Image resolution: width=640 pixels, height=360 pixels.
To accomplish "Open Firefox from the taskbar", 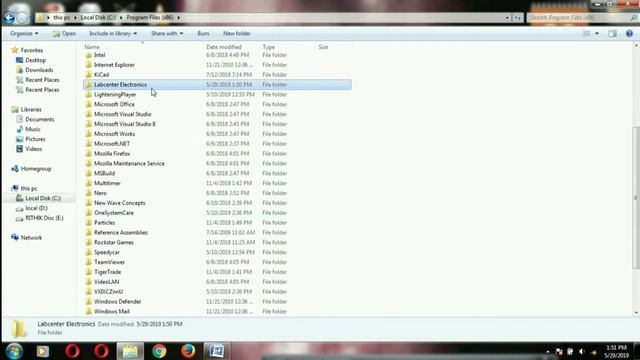I will pos(188,351).
